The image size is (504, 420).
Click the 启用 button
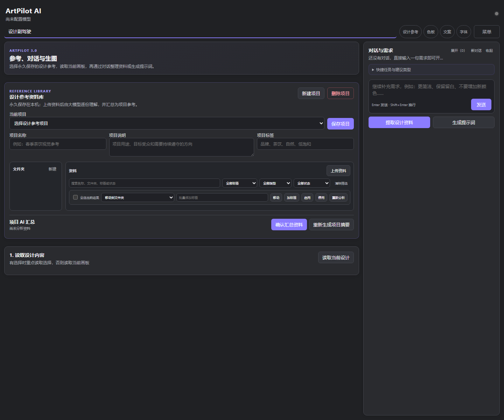(307, 198)
